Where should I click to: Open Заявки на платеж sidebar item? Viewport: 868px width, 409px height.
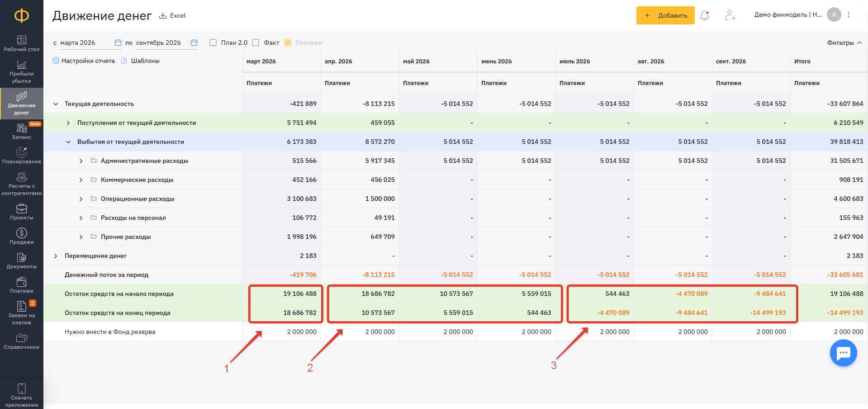[22, 313]
